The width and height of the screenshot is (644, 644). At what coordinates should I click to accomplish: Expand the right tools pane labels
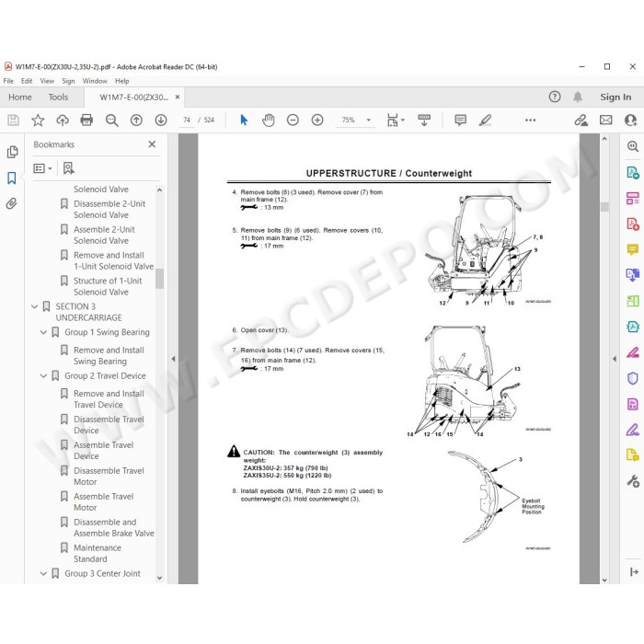point(634,571)
